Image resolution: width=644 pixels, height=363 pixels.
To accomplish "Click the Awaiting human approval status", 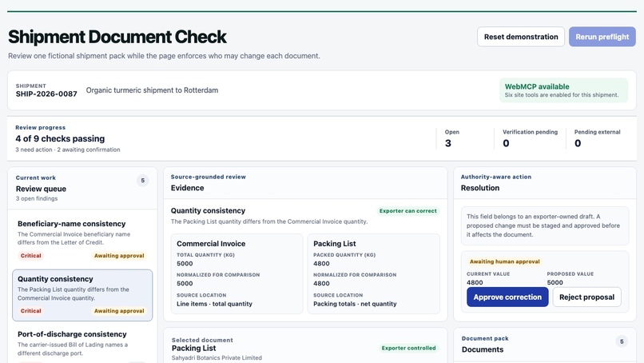I will 504,261.
